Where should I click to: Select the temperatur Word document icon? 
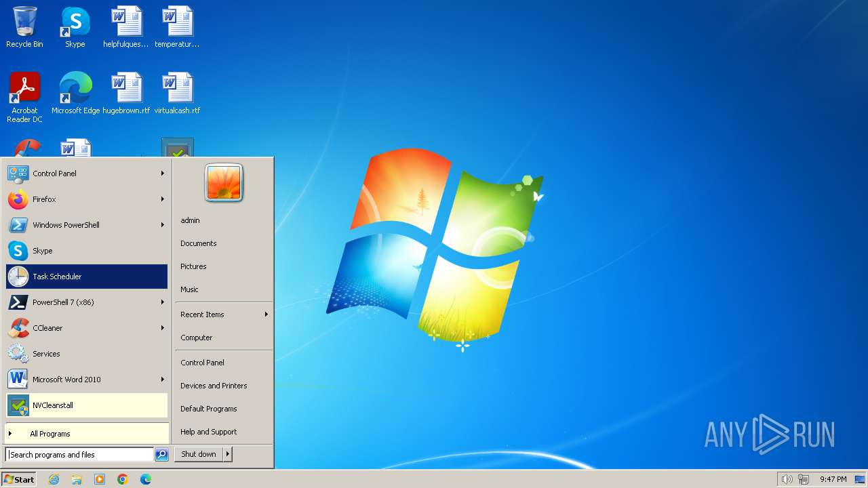click(177, 27)
